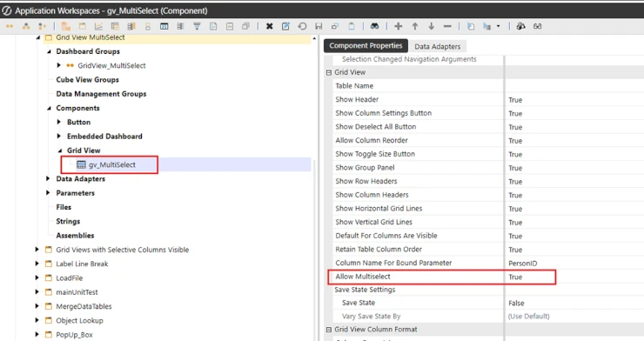This screenshot has height=341, width=644.
Task: Open the small toolbar dropdown arrow
Action: coord(498,26)
